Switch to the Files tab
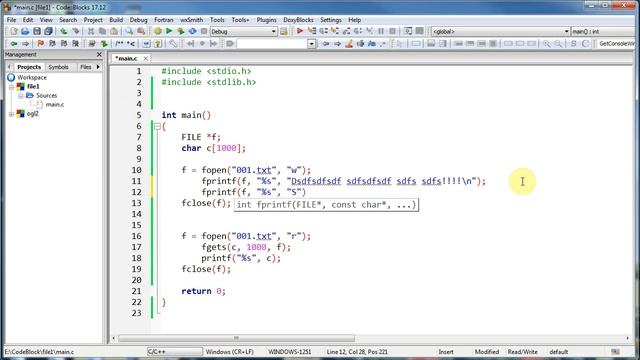This screenshot has width=640, height=360. pyautogui.click(x=86, y=67)
